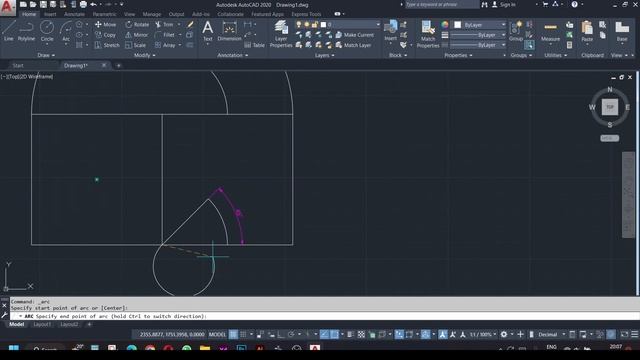The image size is (640, 360).
Task: Switch to the Start file tab
Action: [18, 65]
